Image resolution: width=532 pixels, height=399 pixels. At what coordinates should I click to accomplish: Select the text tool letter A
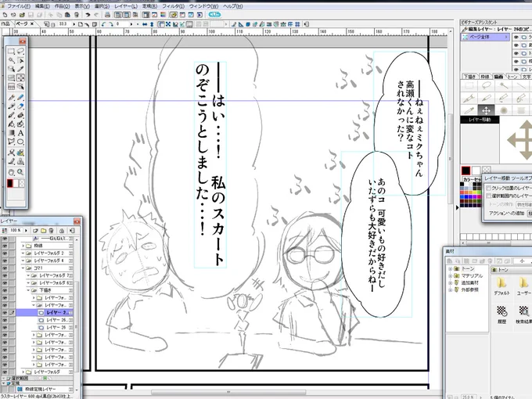click(20, 133)
